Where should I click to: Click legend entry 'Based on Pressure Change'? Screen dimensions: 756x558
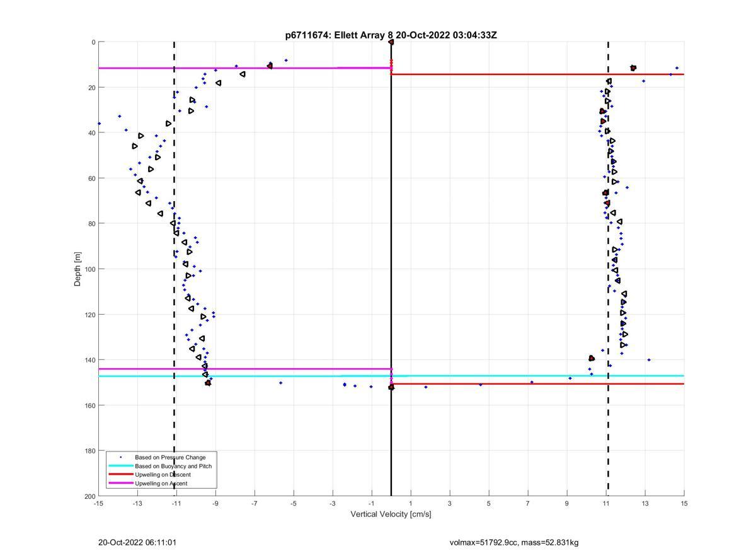point(170,457)
